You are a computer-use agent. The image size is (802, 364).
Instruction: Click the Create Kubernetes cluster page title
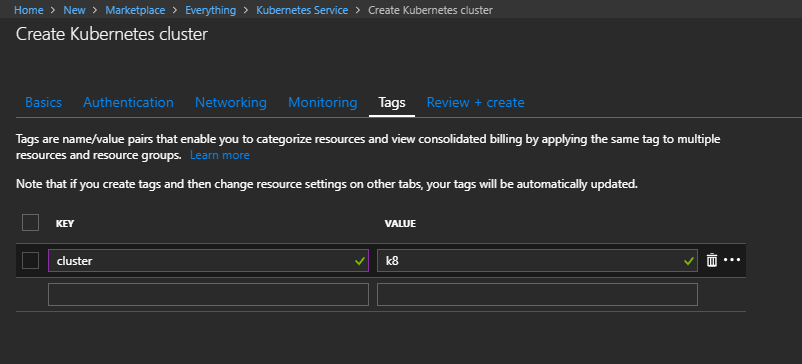click(112, 34)
